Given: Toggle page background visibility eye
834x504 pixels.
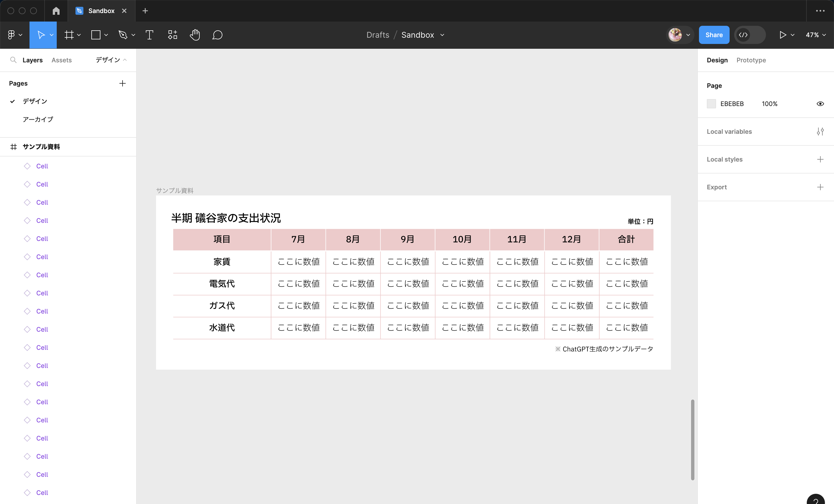Looking at the screenshot, I should pyautogui.click(x=820, y=104).
